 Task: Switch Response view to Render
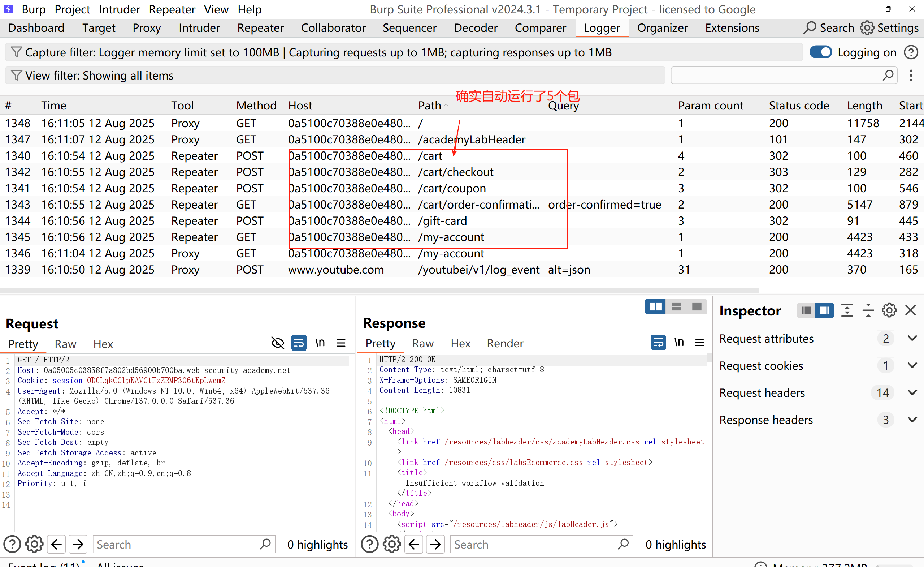pos(505,343)
